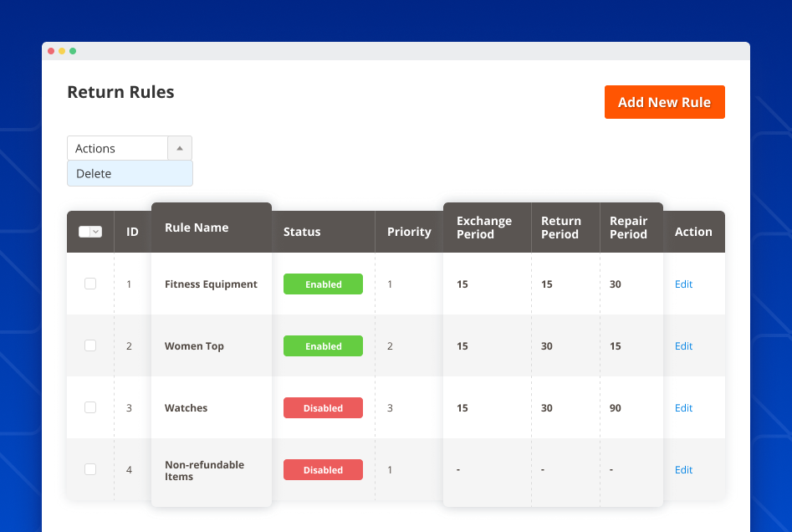The width and height of the screenshot is (792, 532).
Task: Edit the Non-refundable Items rule
Action: coord(683,469)
